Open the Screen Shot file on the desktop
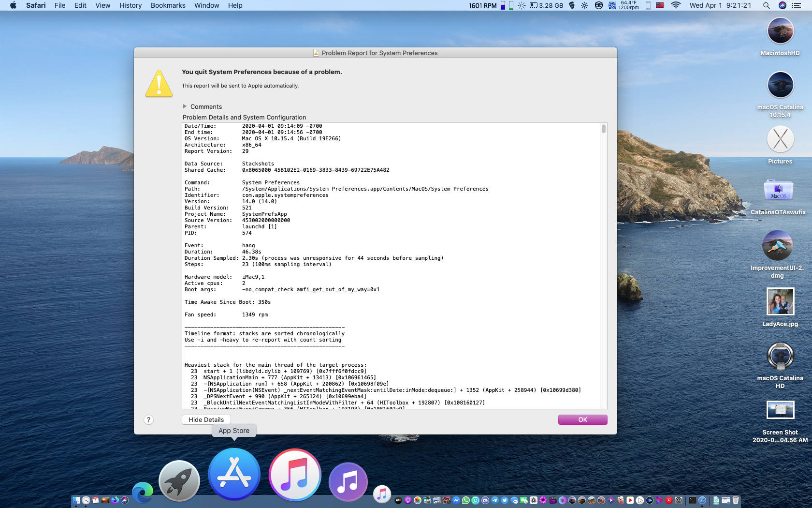 (780, 410)
